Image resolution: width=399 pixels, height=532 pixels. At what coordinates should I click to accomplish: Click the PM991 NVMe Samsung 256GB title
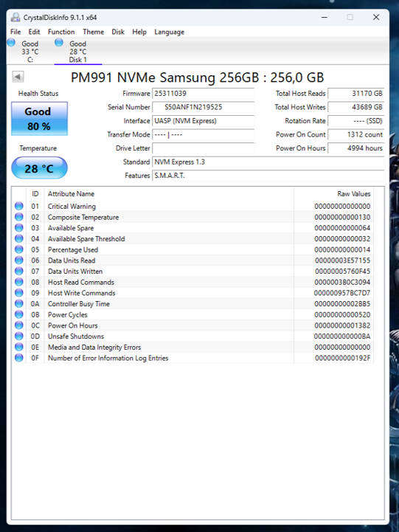(198, 77)
